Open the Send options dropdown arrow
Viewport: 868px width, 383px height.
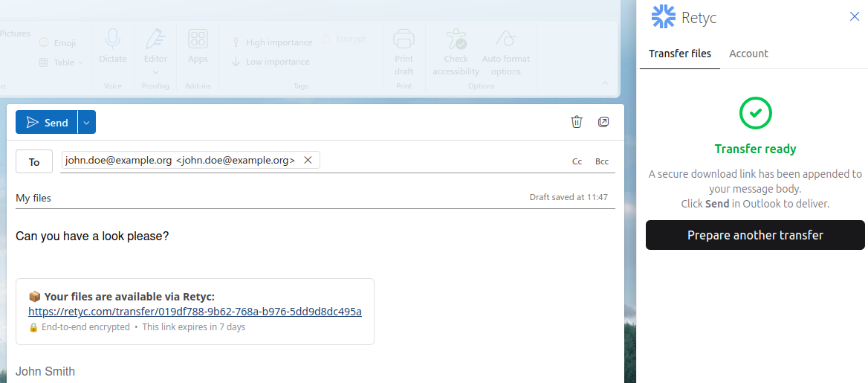point(87,122)
